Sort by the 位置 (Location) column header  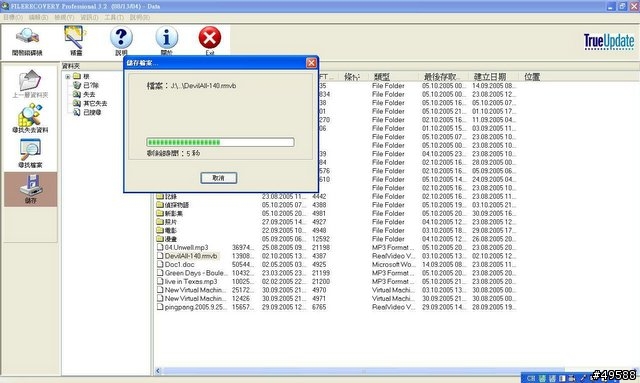tap(532, 77)
